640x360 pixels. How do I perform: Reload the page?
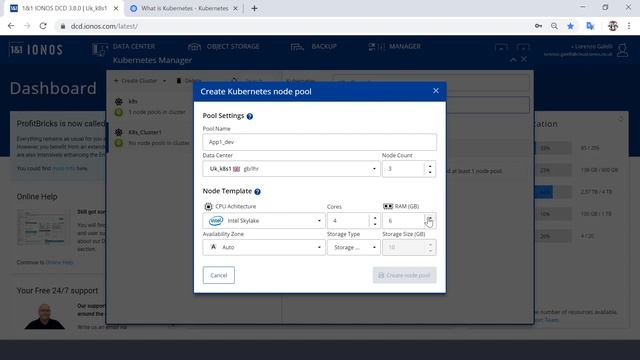pos(43,26)
